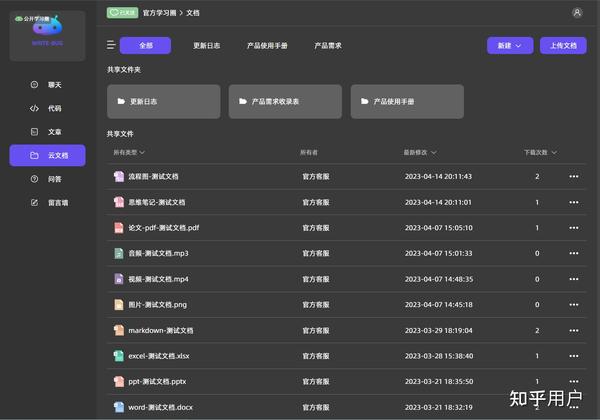Open the file 流程图-测试文档
This screenshot has width=600, height=420.
[153, 176]
